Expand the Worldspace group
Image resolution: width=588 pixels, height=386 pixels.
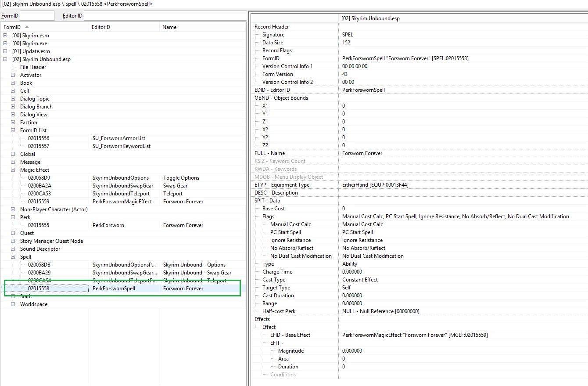click(x=13, y=304)
